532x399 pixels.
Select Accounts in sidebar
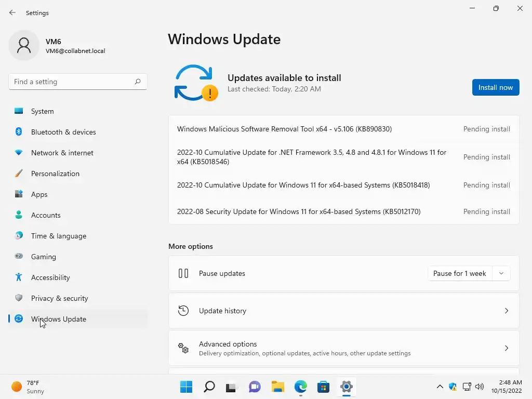[78, 215]
